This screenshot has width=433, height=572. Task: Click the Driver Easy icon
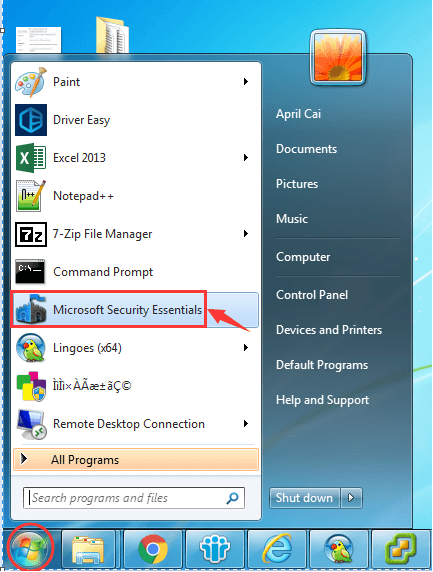tap(31, 120)
